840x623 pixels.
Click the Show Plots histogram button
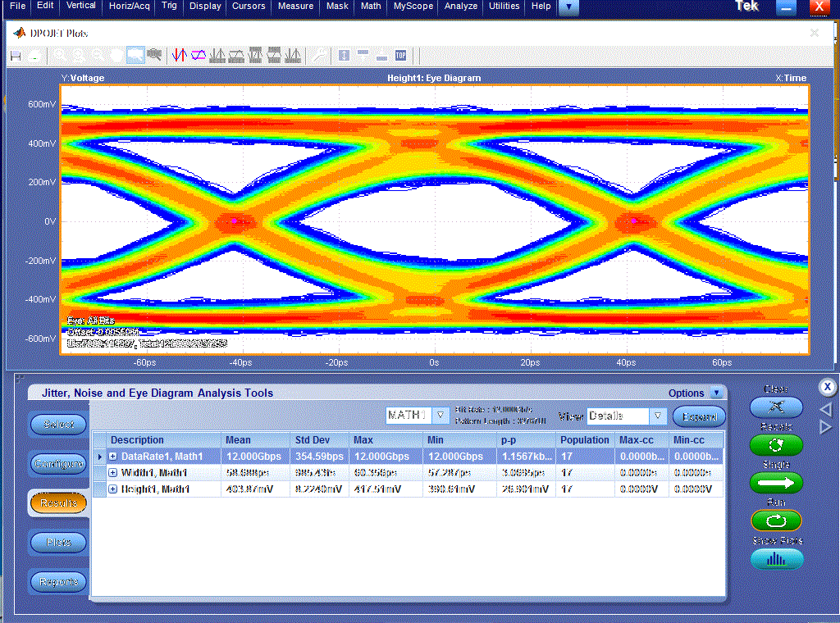(x=777, y=559)
